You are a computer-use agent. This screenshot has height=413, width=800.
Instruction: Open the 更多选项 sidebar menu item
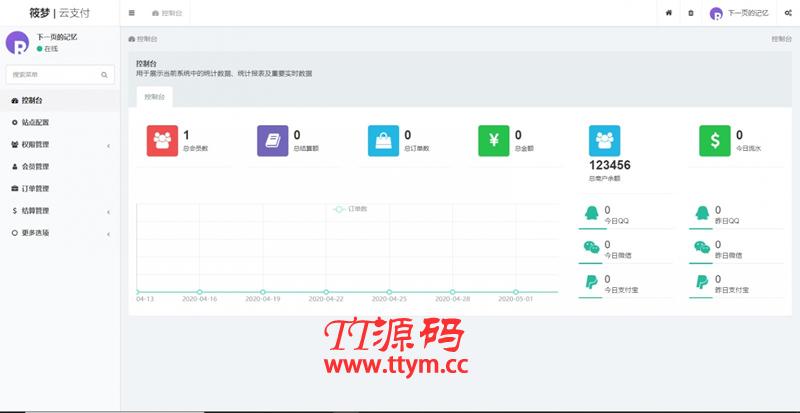tap(60, 232)
